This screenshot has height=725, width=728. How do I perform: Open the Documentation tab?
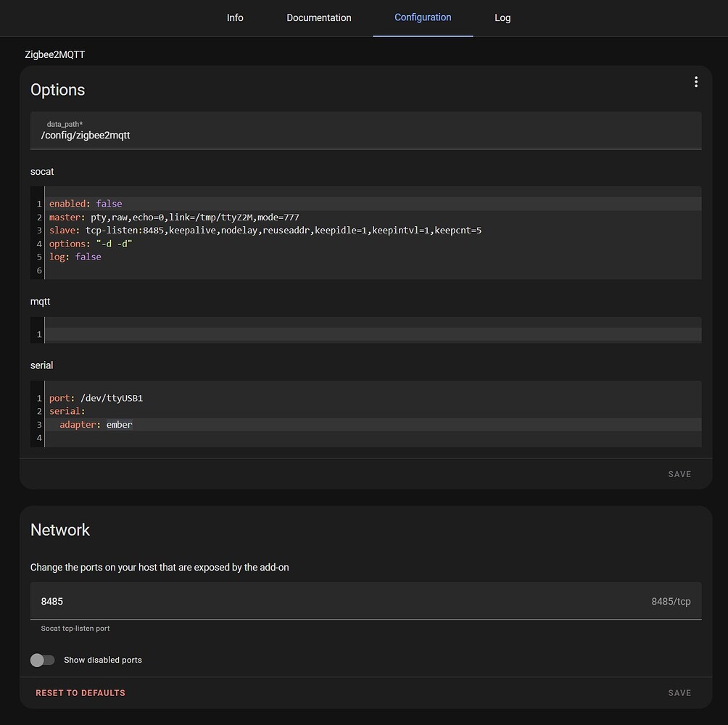(x=318, y=17)
